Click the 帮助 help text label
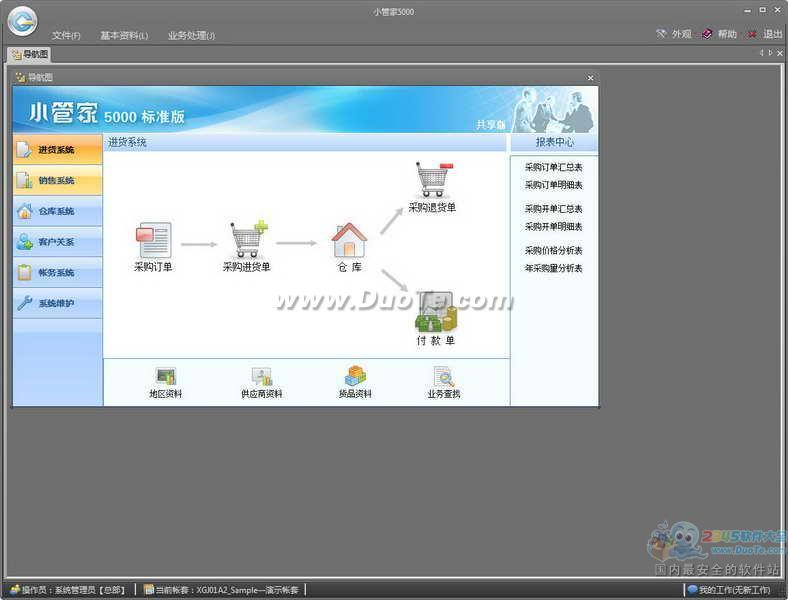This screenshot has width=788, height=600. point(727,34)
